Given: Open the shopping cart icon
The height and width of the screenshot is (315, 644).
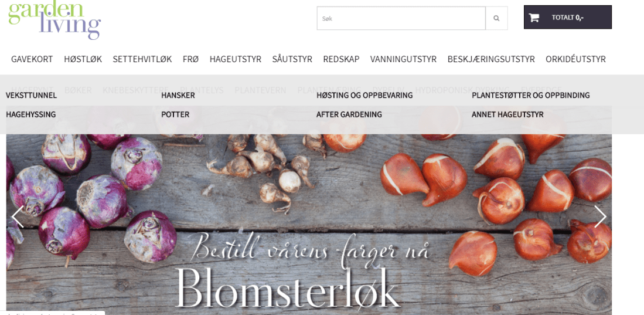Looking at the screenshot, I should coord(533,18).
